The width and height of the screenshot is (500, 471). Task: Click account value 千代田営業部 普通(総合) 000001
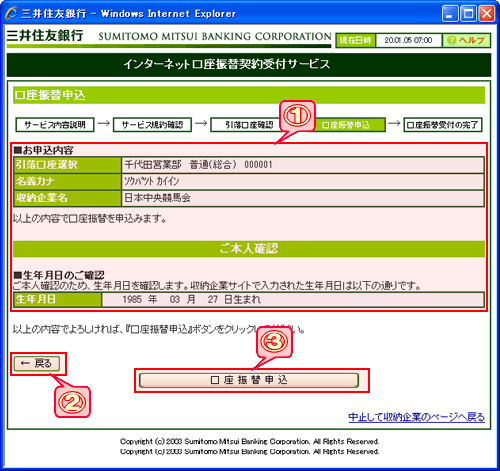[198, 165]
